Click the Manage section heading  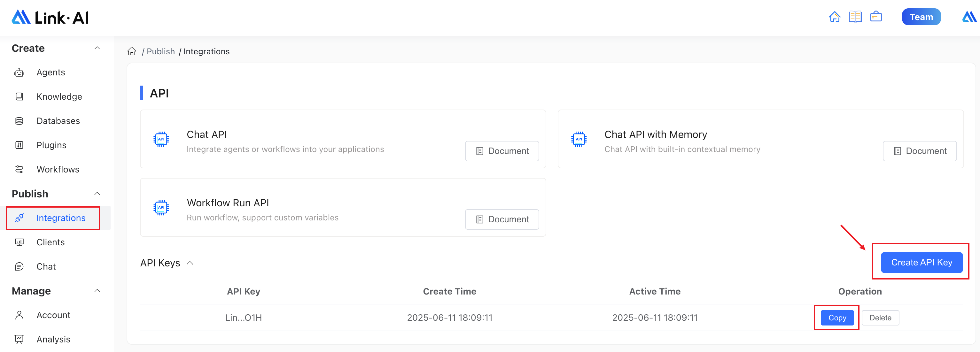(x=31, y=291)
